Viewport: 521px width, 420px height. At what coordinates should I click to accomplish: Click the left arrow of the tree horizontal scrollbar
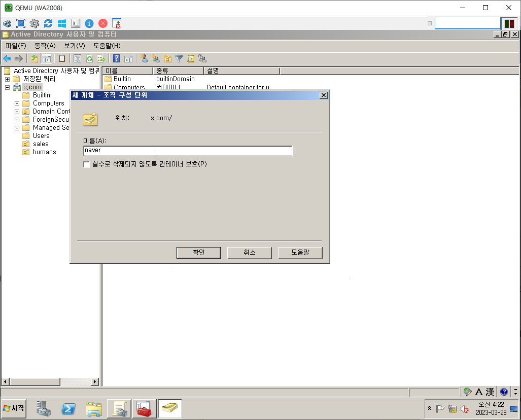[x=5, y=382]
